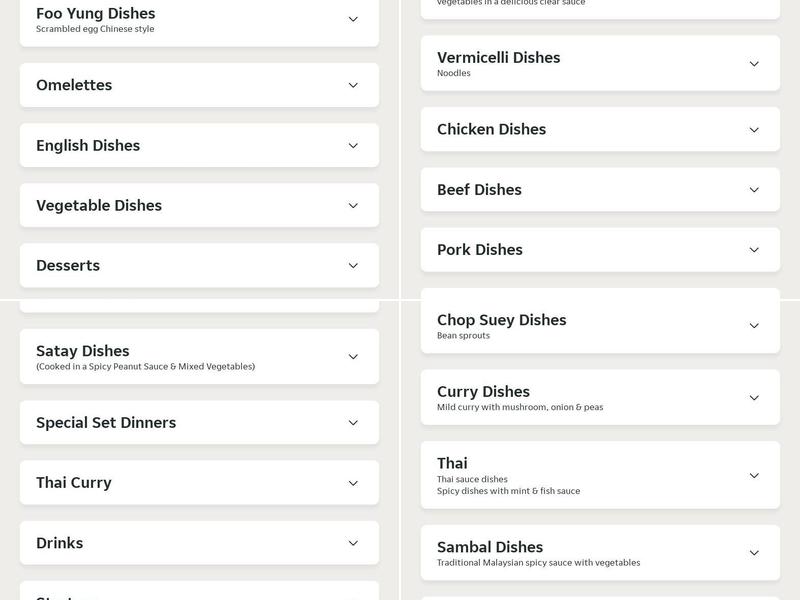The width and height of the screenshot is (800, 600).
Task: Open the Vermicelli noodles category
Action: [x=600, y=63]
